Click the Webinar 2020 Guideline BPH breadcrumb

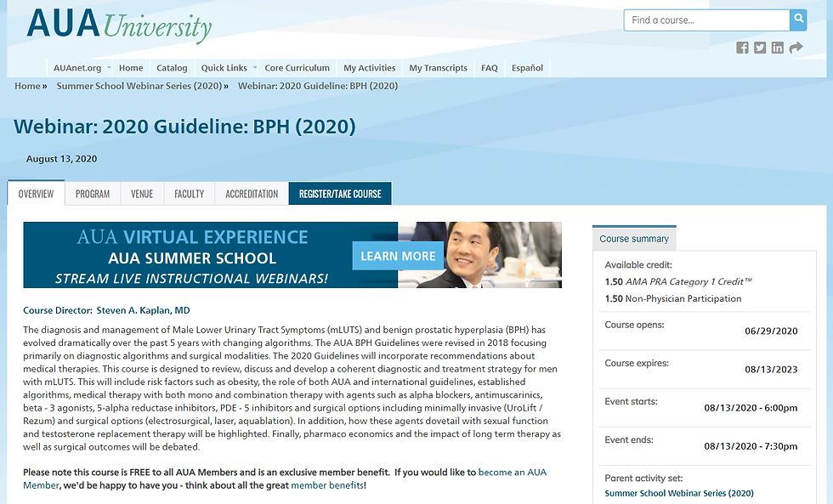[318, 86]
